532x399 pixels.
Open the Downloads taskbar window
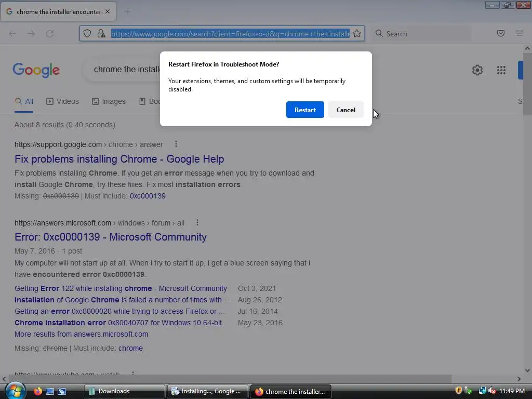tap(124, 391)
